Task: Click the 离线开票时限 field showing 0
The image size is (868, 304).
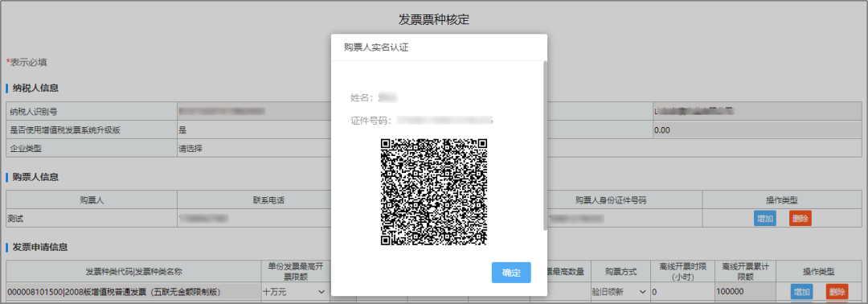Action: click(682, 291)
